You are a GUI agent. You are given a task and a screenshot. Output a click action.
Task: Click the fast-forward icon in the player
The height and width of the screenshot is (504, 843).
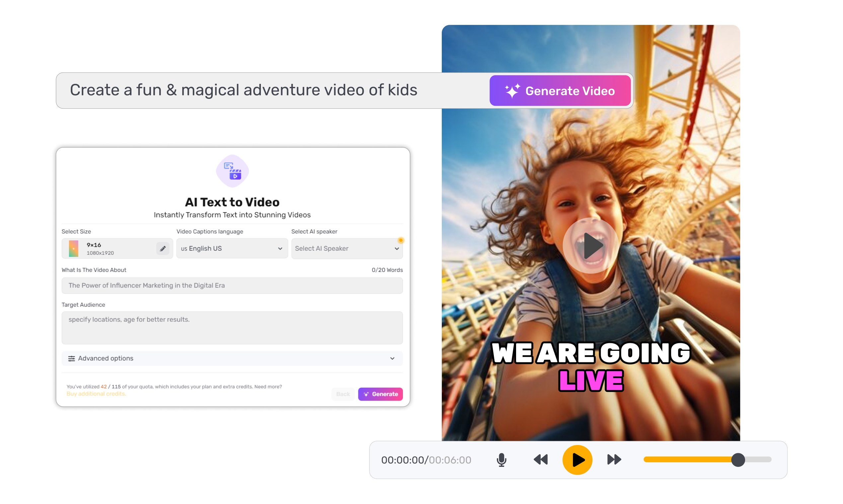[614, 460]
